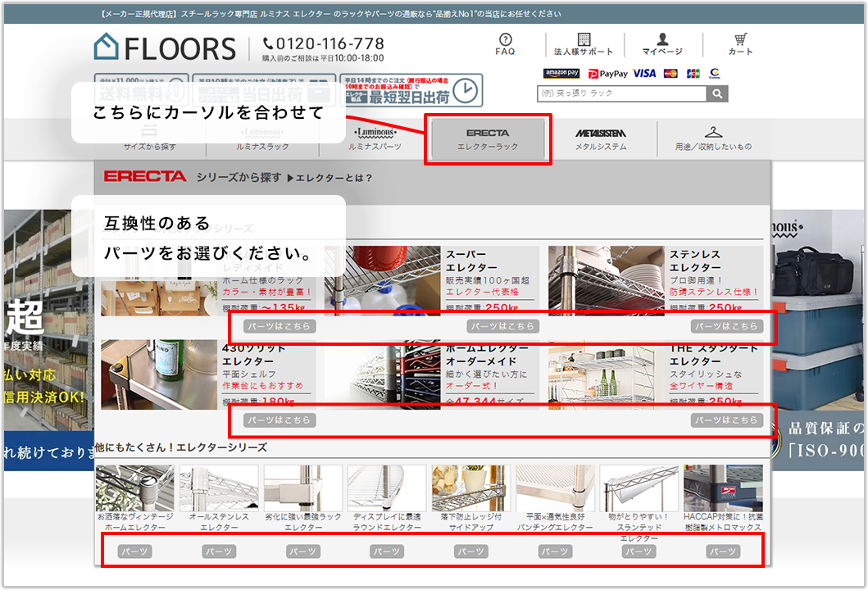Open the スーパーエレクター product image
The width and height of the screenshot is (868, 590).
[383, 280]
